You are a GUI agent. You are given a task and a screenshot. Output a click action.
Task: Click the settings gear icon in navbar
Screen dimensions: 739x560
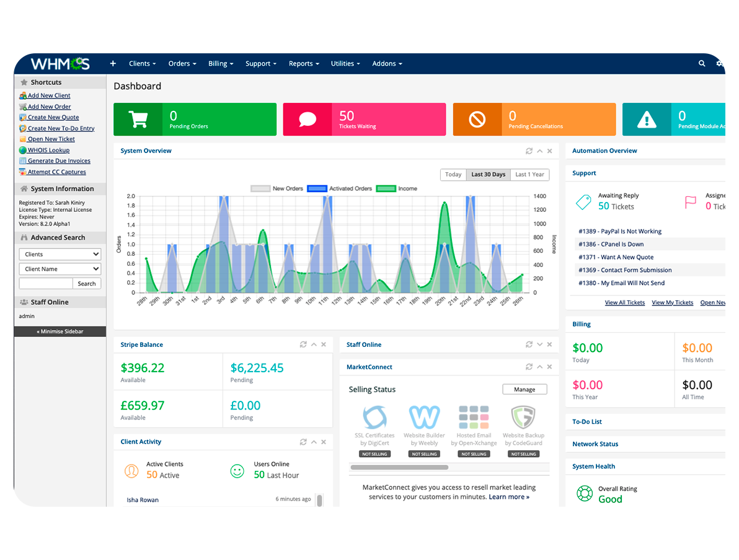720,63
